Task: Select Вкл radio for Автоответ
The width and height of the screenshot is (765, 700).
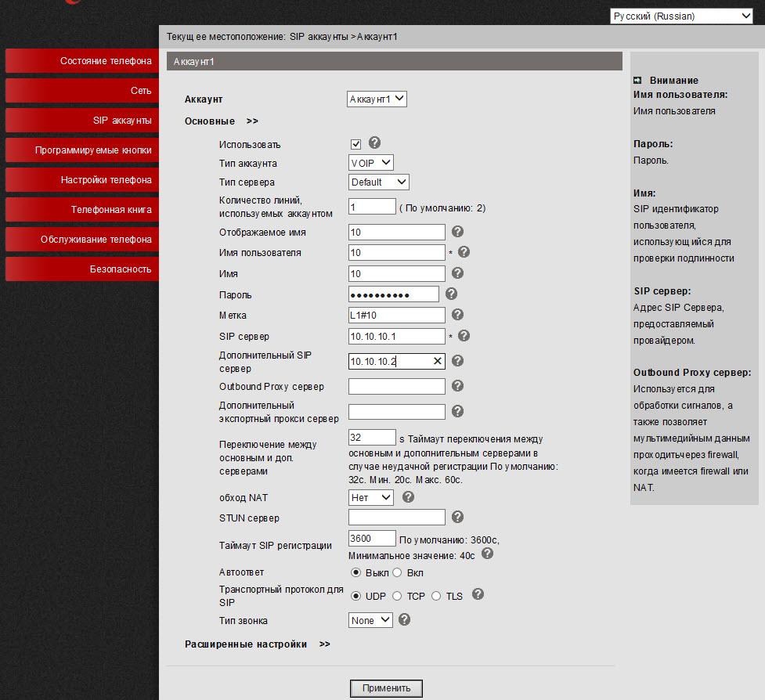Action: coord(397,573)
